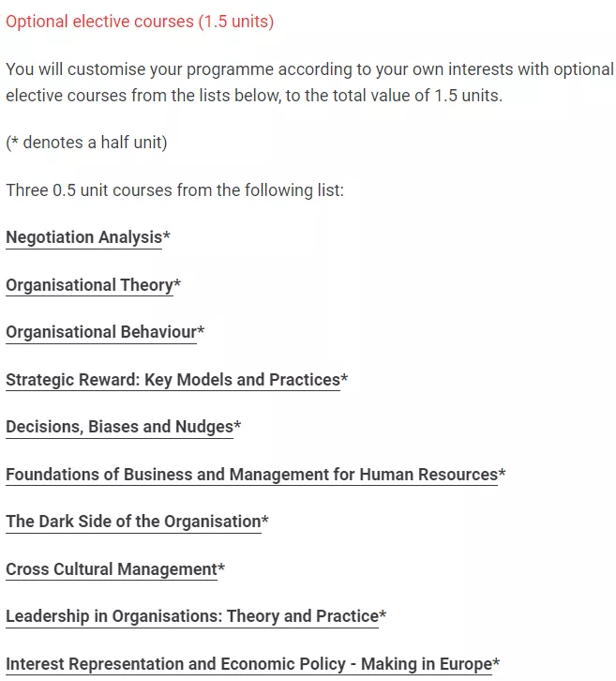Open the Cross Cultural Management course link
Screen dimensions: 616x681
[111, 569]
